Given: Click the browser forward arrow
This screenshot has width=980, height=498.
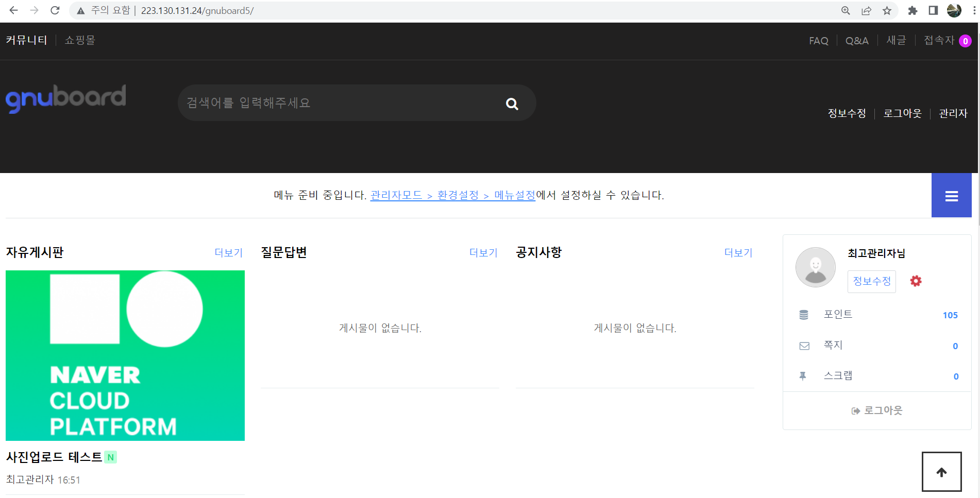Looking at the screenshot, I should pyautogui.click(x=35, y=10).
